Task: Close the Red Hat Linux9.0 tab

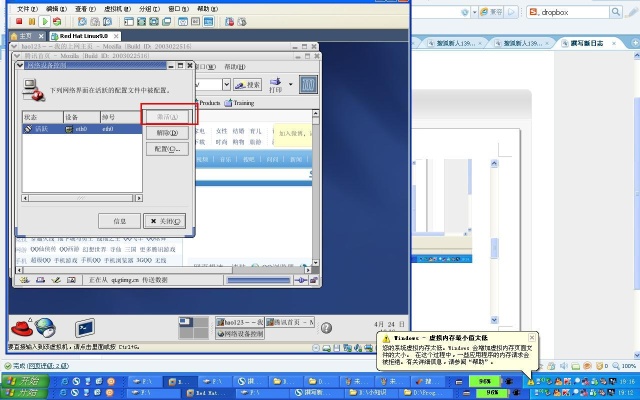Action: (x=116, y=36)
